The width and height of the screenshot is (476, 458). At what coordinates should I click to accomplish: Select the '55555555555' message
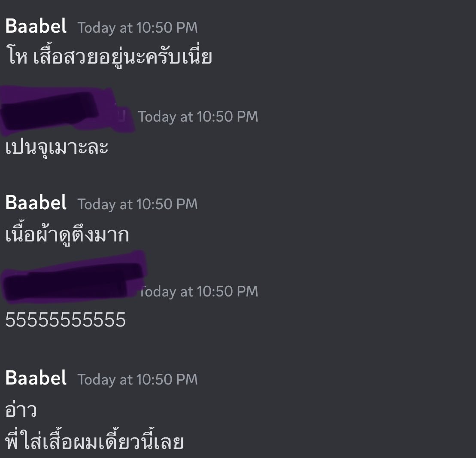click(66, 320)
